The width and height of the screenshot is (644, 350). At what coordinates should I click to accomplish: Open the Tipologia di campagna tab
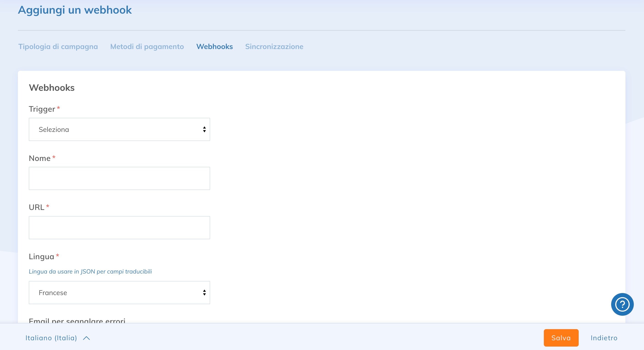pyautogui.click(x=58, y=47)
